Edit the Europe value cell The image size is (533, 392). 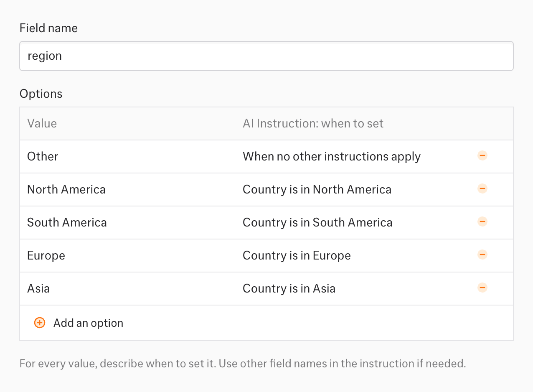(x=46, y=255)
